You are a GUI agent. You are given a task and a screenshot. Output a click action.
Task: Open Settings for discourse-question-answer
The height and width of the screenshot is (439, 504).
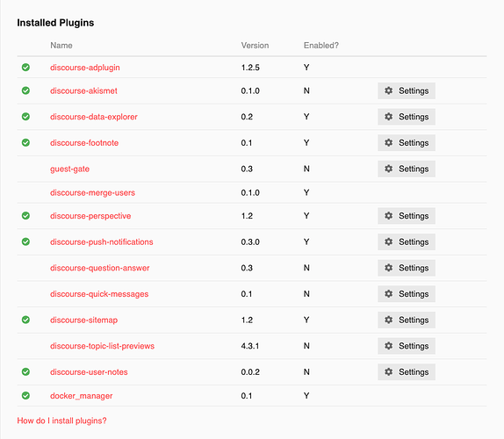(407, 268)
